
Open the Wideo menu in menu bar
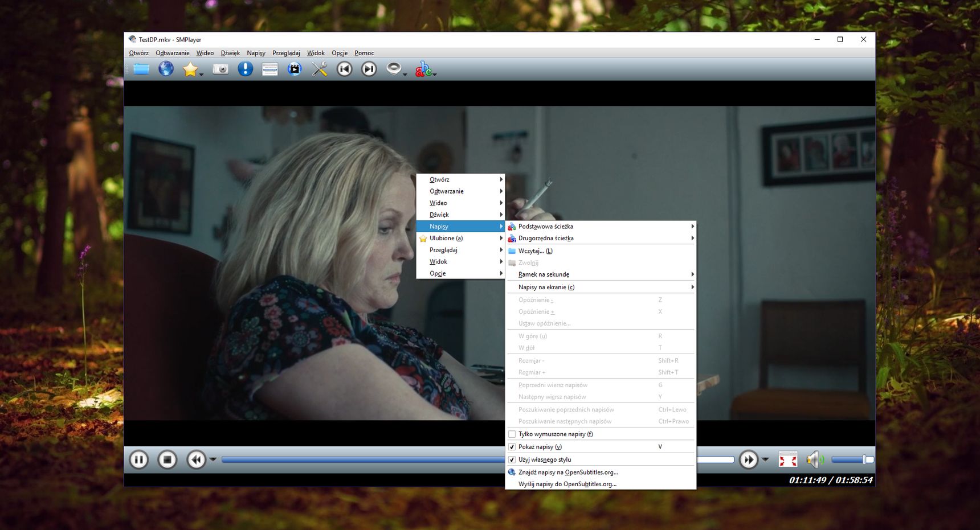205,53
